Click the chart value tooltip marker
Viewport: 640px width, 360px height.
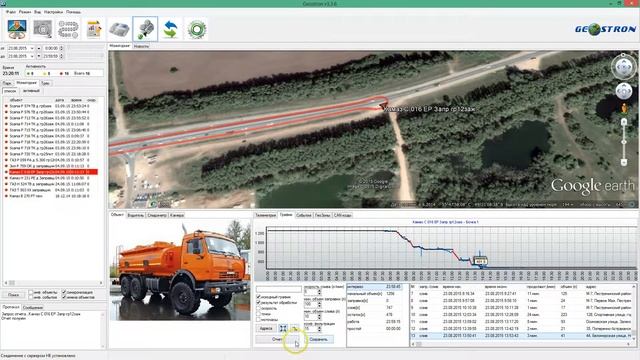coord(480,261)
